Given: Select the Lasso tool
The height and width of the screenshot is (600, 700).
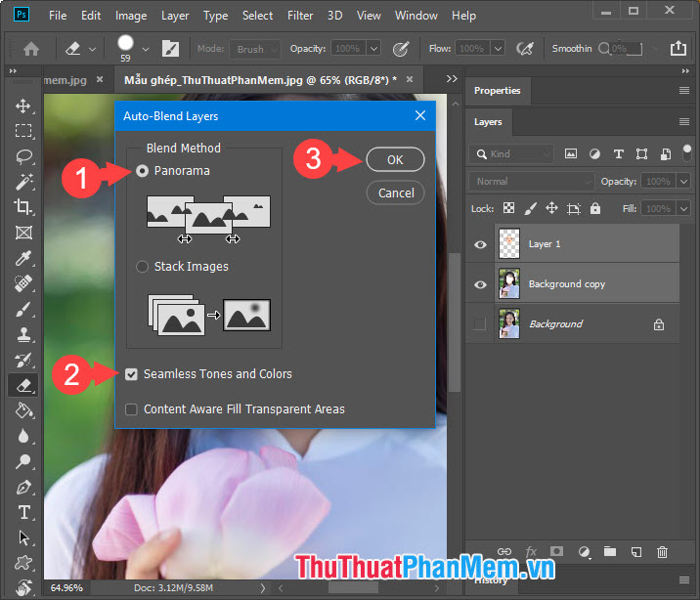Looking at the screenshot, I should [23, 156].
